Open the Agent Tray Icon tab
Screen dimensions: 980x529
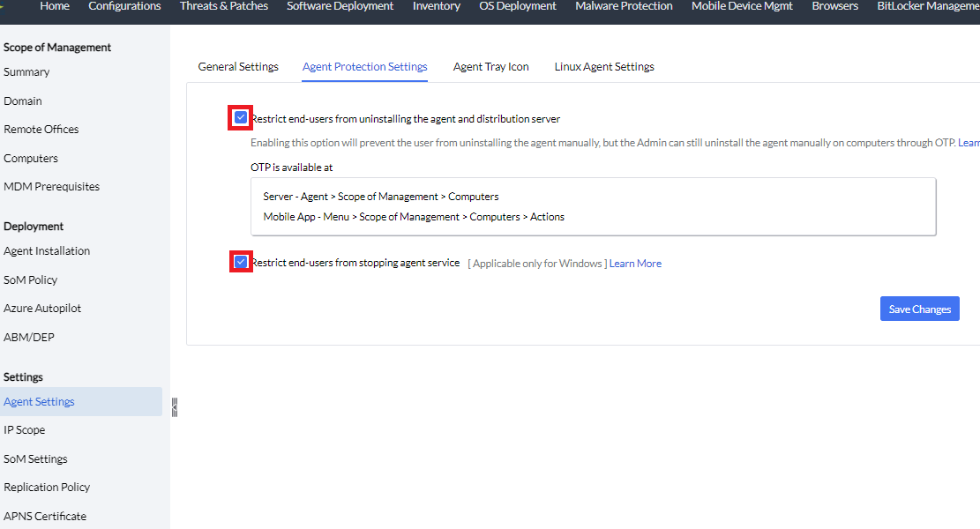coord(490,67)
